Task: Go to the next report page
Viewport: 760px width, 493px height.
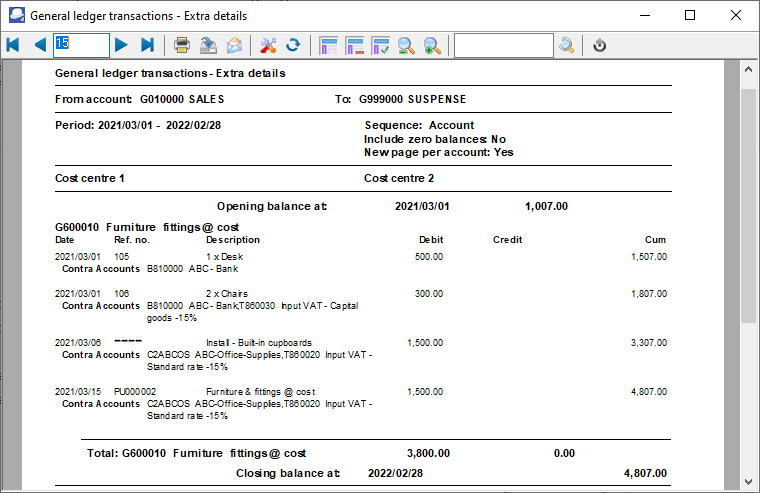Action: [121, 45]
